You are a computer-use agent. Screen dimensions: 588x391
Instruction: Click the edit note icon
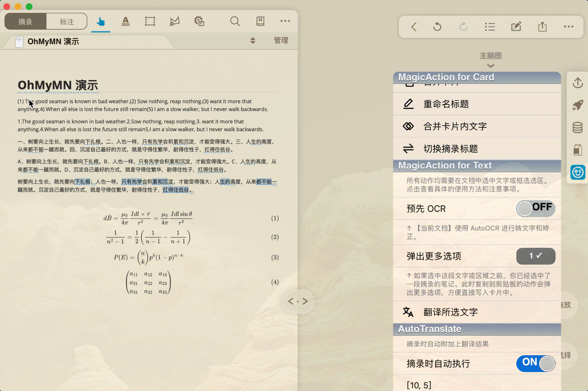point(516,27)
